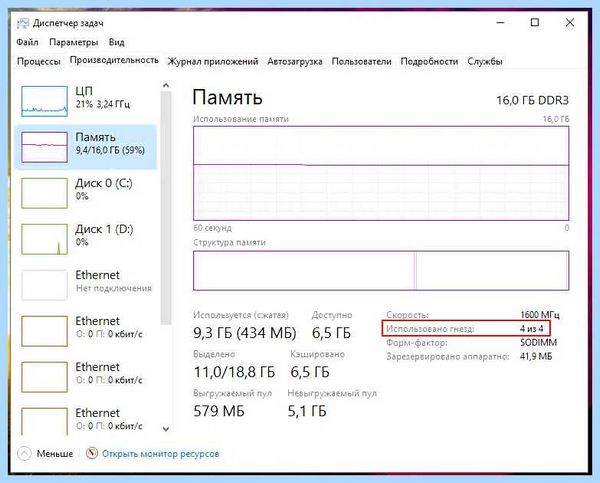Click the 16,0 ГБ DDR3 heading
The image size is (600, 483).
click(532, 100)
